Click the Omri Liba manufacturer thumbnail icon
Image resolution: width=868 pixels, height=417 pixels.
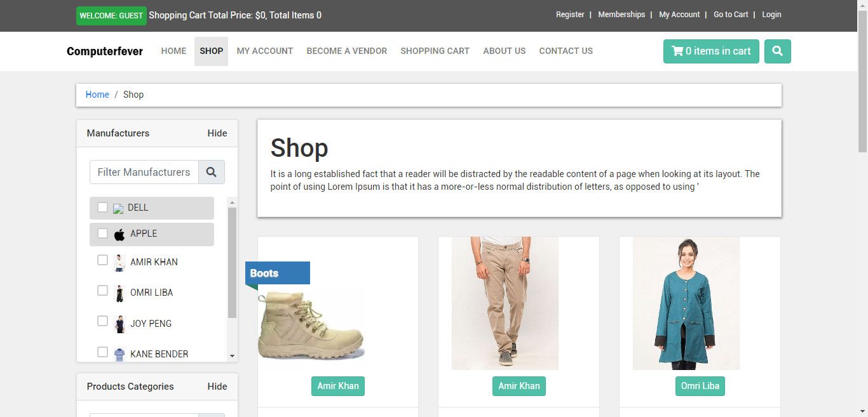(119, 293)
